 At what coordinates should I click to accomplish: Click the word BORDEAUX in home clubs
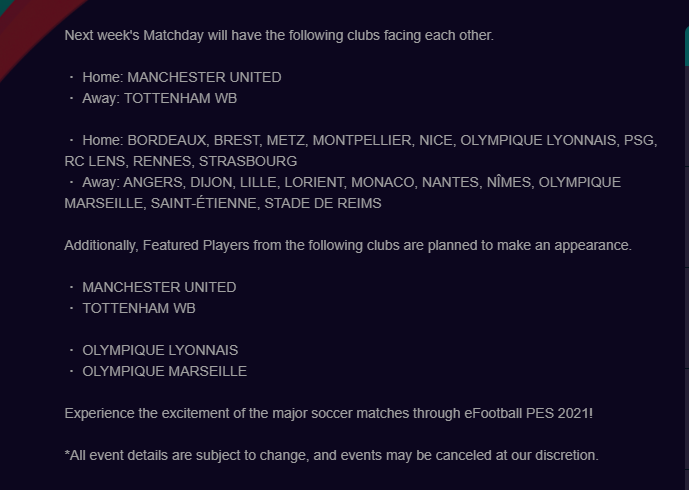[163, 140]
